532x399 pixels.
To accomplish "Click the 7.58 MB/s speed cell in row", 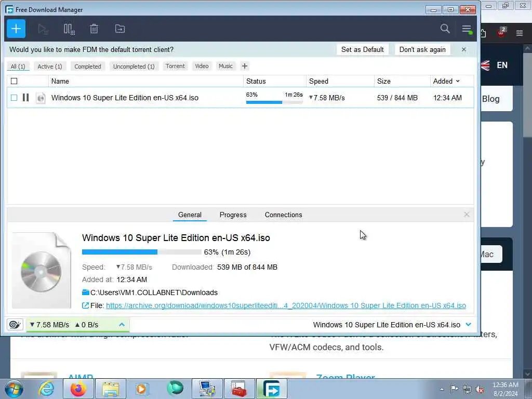I will [327, 98].
